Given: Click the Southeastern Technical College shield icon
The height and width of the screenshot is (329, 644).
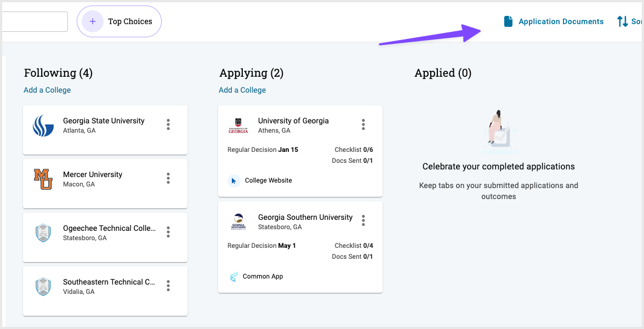Looking at the screenshot, I should (43, 287).
